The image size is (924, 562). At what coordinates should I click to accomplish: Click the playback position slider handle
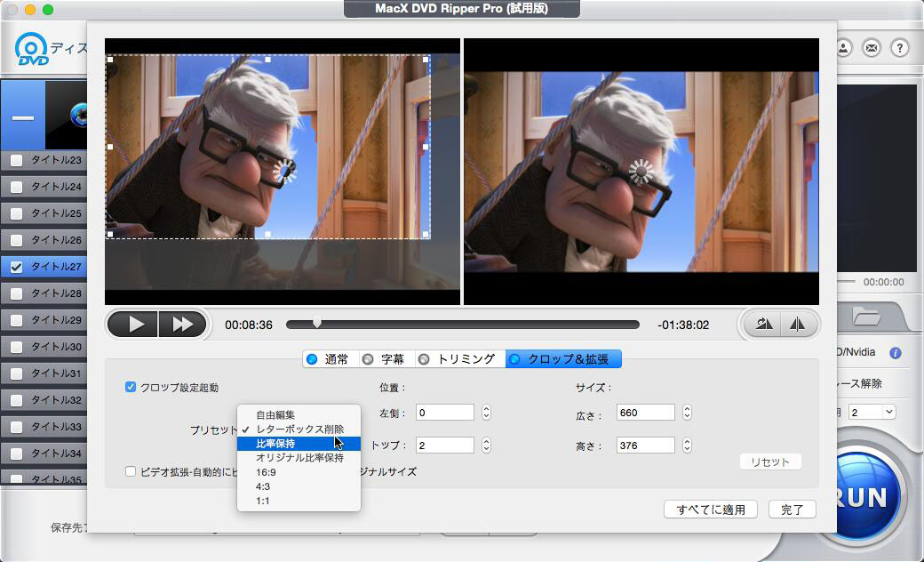pyautogui.click(x=317, y=322)
